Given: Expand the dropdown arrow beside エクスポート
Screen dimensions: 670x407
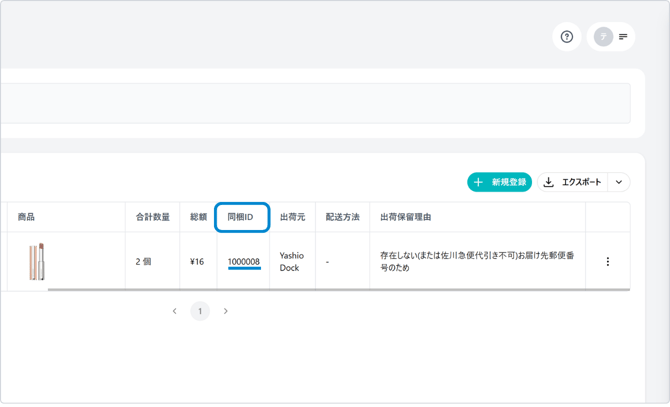Looking at the screenshot, I should coord(619,182).
